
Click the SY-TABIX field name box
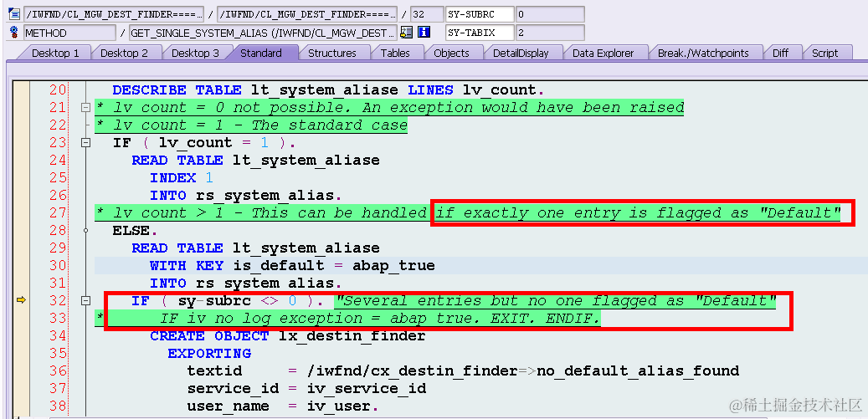click(480, 33)
